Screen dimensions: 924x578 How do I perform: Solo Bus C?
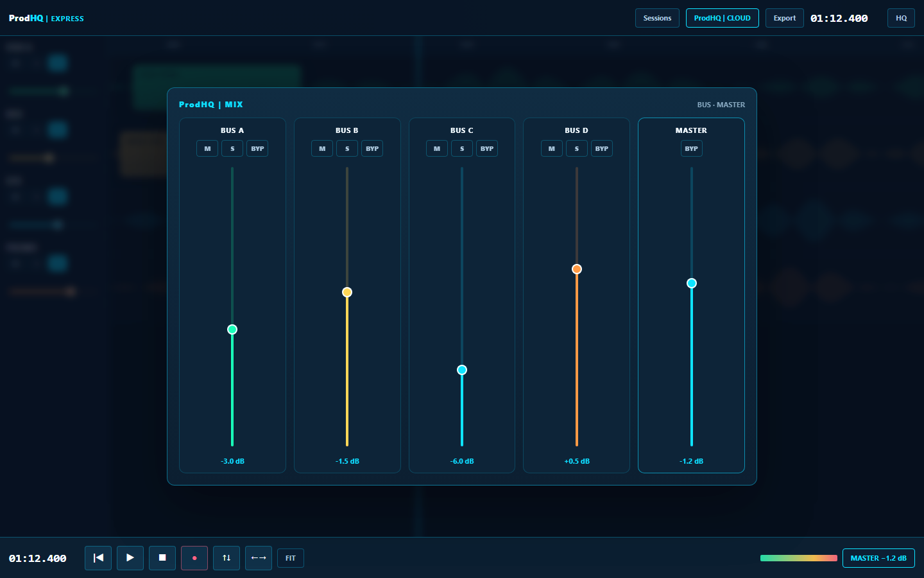coord(462,148)
